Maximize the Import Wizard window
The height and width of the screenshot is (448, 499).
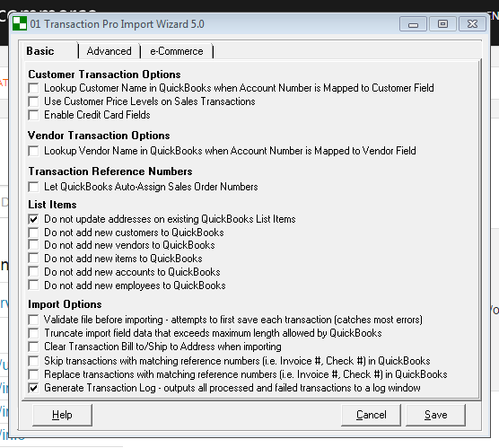442,24
